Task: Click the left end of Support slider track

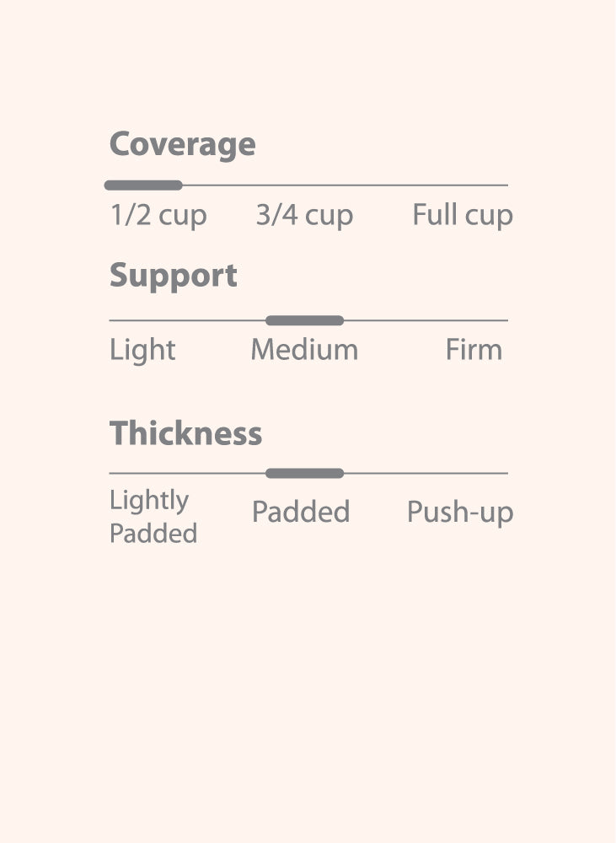Action: point(113,320)
